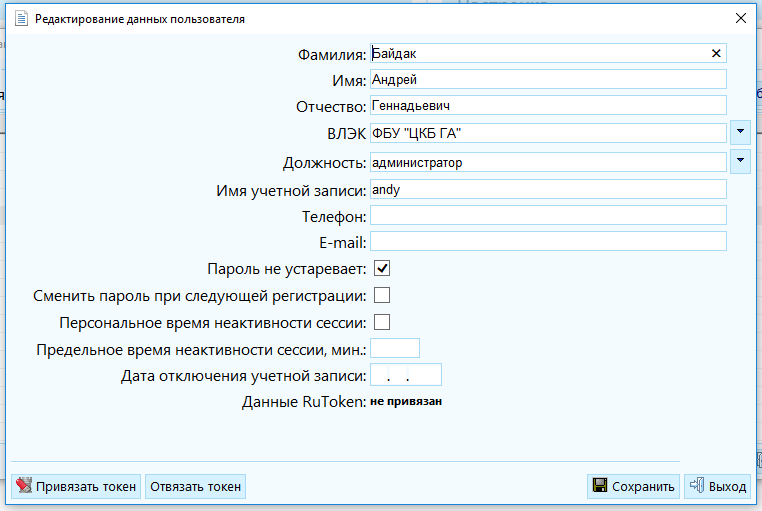The image size is (762, 511).
Task: Open the Должность dropdown arrow
Action: click(740, 161)
